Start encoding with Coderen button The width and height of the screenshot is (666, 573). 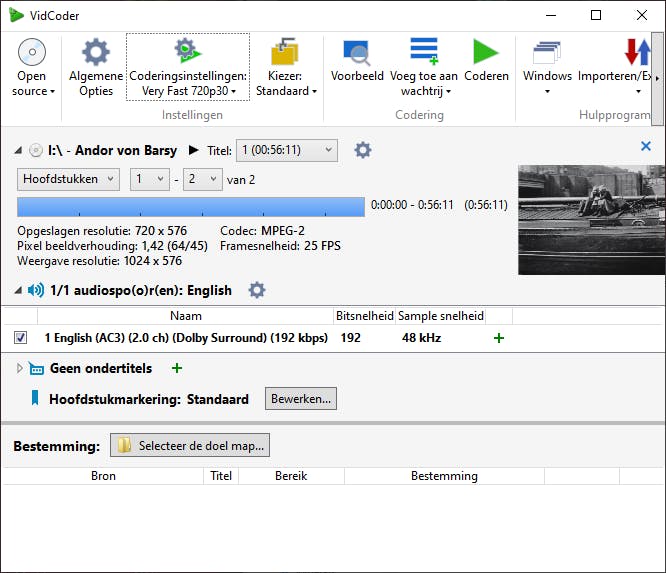pyautogui.click(x=486, y=62)
